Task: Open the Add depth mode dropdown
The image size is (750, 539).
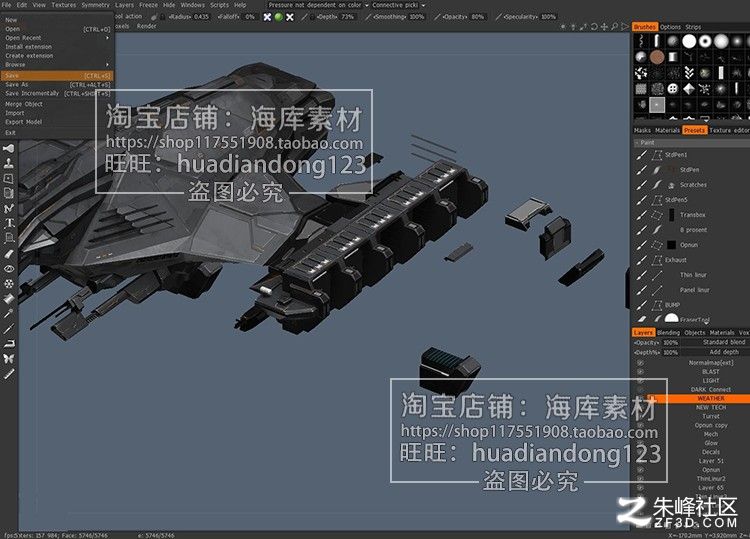Action: (716, 352)
